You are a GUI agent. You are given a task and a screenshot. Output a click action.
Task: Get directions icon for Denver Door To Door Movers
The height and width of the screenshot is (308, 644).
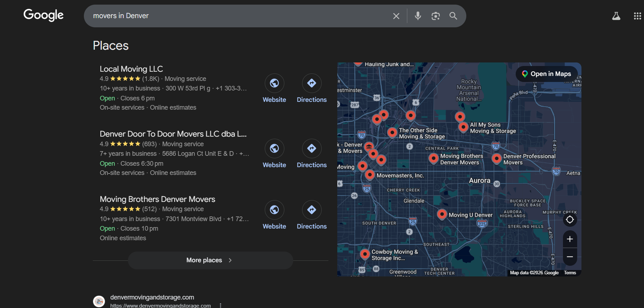point(312,148)
